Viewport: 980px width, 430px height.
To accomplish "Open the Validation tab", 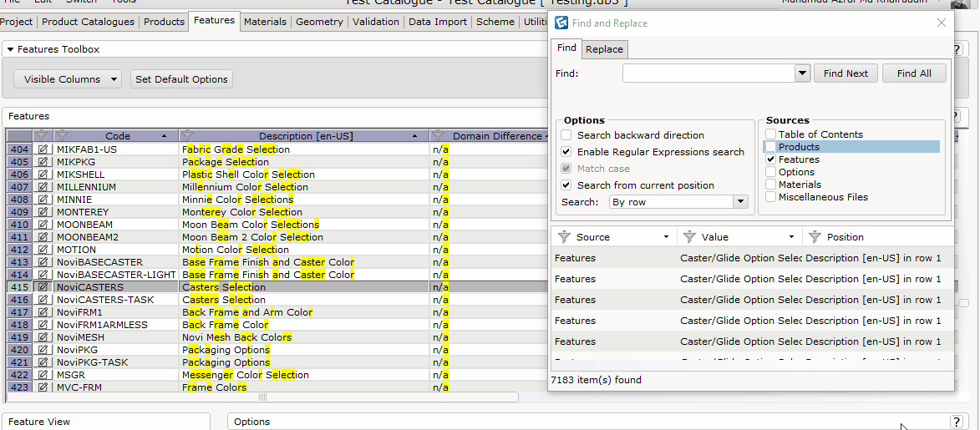I will pyautogui.click(x=376, y=22).
